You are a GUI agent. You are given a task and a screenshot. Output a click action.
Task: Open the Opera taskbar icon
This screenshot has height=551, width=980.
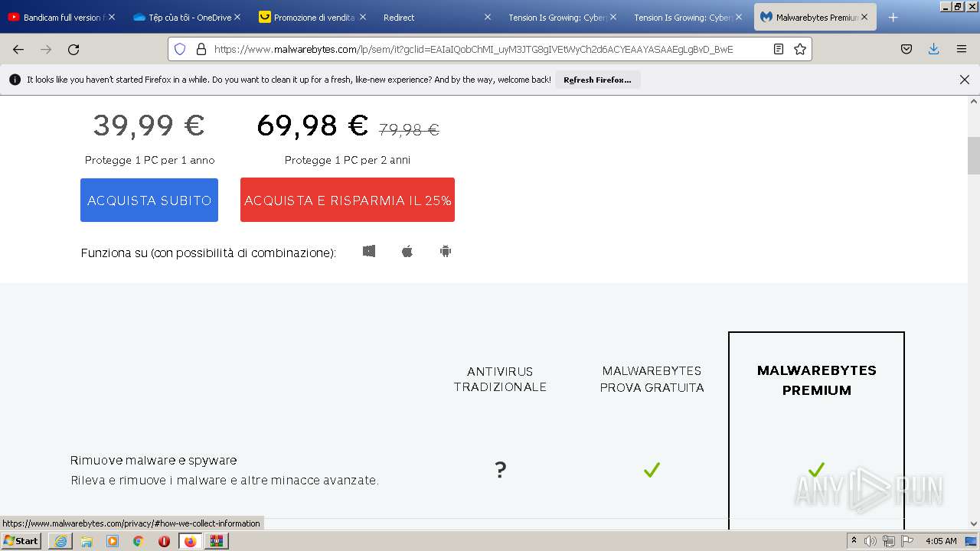pos(164,541)
